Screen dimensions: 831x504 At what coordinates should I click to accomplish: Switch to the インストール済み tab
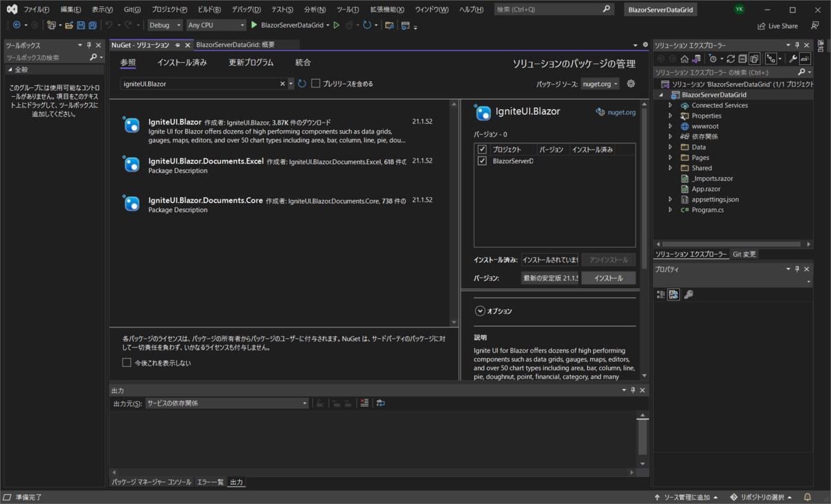coord(182,62)
